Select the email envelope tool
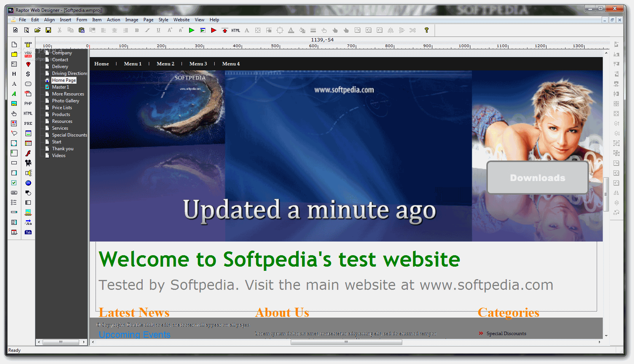Image resolution: width=634 pixels, height=364 pixels. pos(28,84)
